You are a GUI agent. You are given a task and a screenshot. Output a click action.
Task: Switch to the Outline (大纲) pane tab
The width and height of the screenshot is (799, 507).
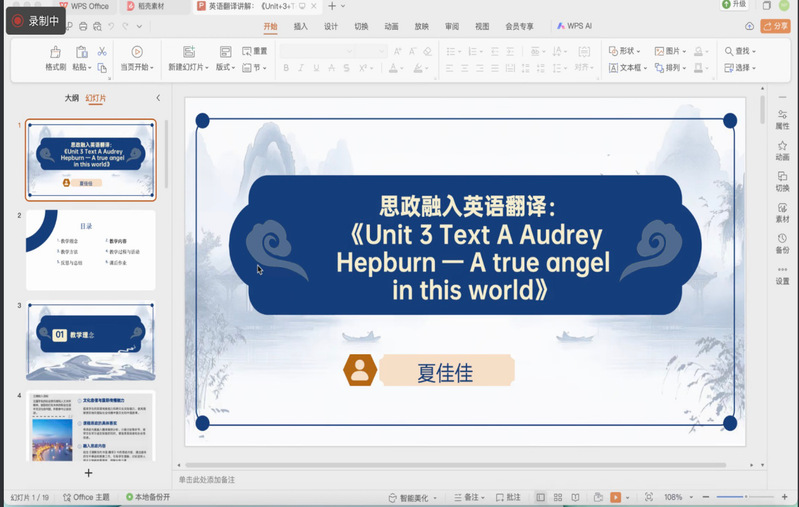[x=72, y=98]
